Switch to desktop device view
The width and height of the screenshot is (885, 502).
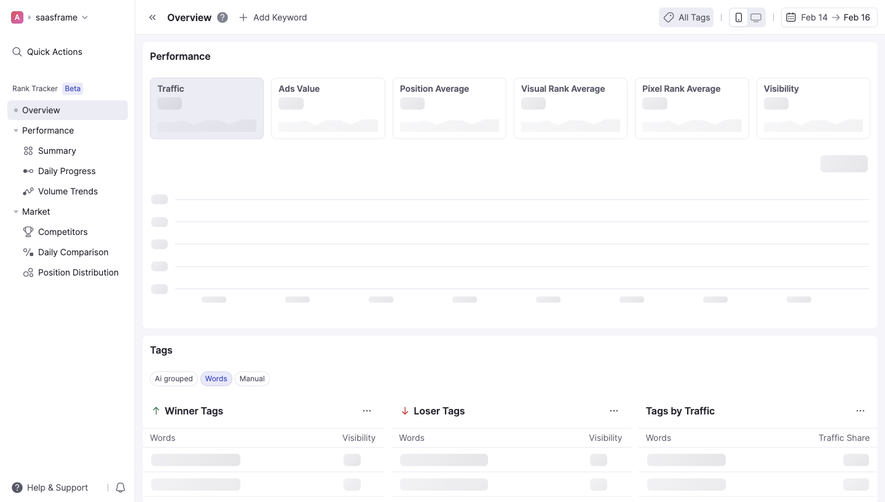[756, 18]
